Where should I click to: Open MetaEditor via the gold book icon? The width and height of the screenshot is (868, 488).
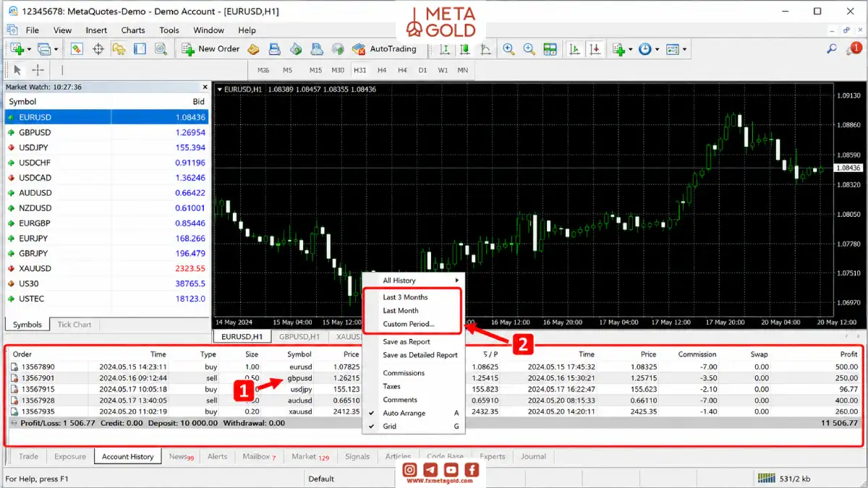253,49
